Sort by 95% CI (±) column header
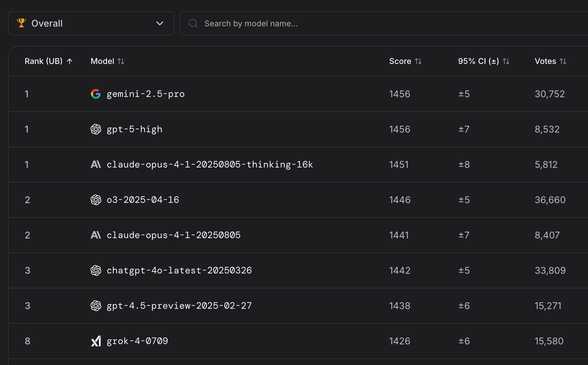The height and width of the screenshot is (365, 588). pyautogui.click(x=484, y=61)
